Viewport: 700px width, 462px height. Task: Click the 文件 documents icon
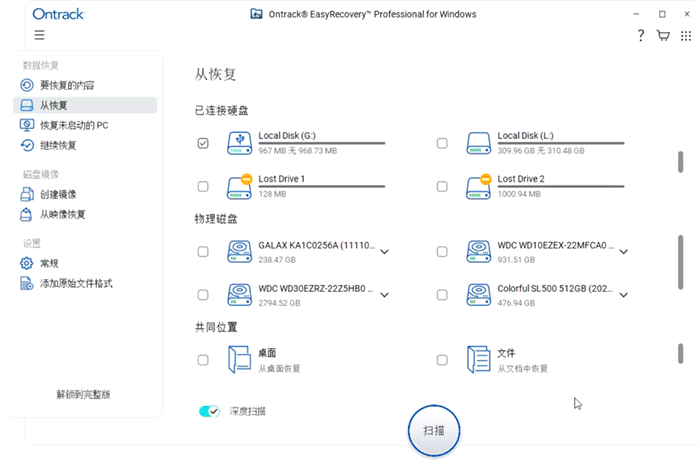479,359
